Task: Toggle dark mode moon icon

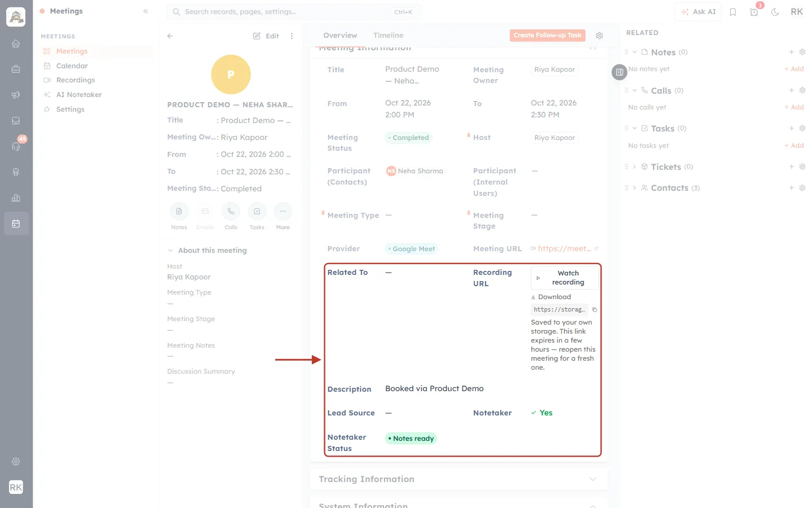Action: point(775,12)
